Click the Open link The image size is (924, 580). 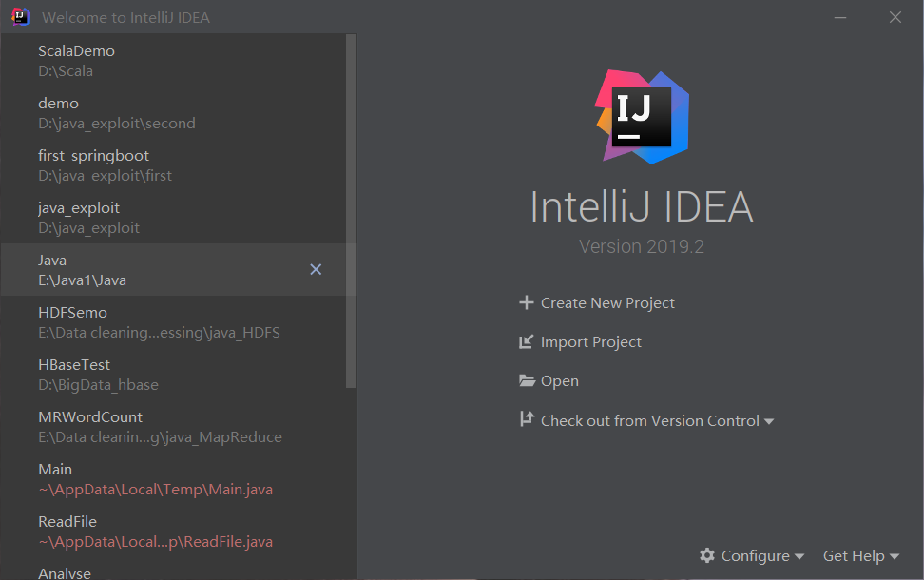pyautogui.click(x=560, y=381)
